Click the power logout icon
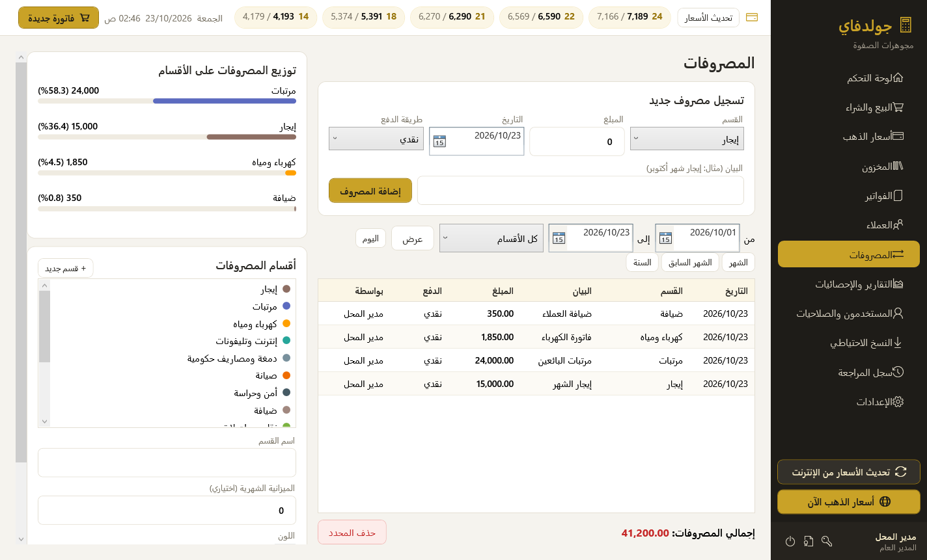 [790, 541]
